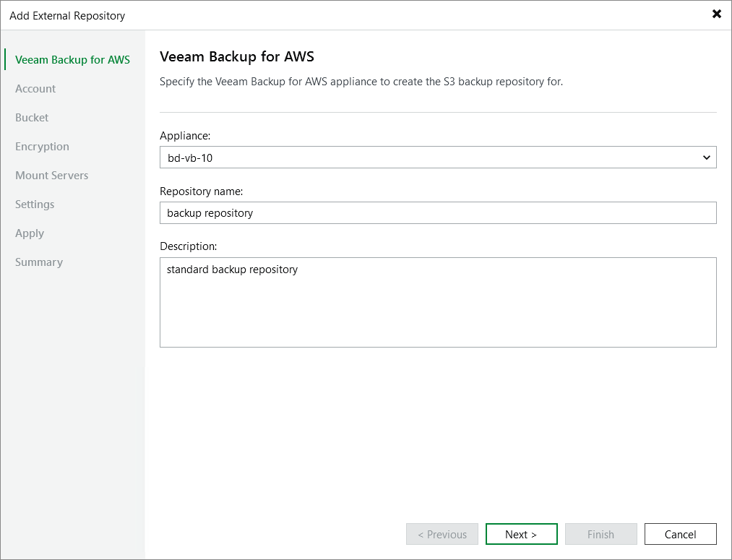Go to the Settings step
The height and width of the screenshot is (560, 732).
click(35, 204)
